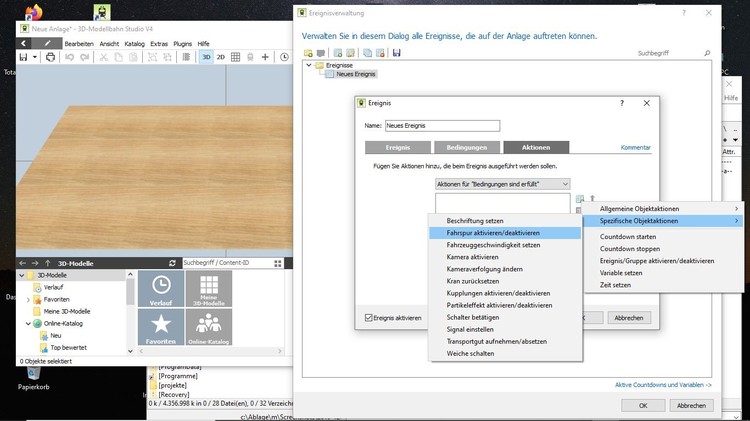Switch to the Aktionen tab

(536, 147)
